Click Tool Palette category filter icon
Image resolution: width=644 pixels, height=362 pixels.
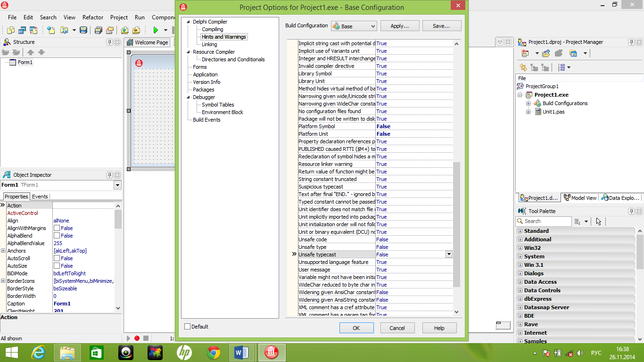[x=577, y=221]
